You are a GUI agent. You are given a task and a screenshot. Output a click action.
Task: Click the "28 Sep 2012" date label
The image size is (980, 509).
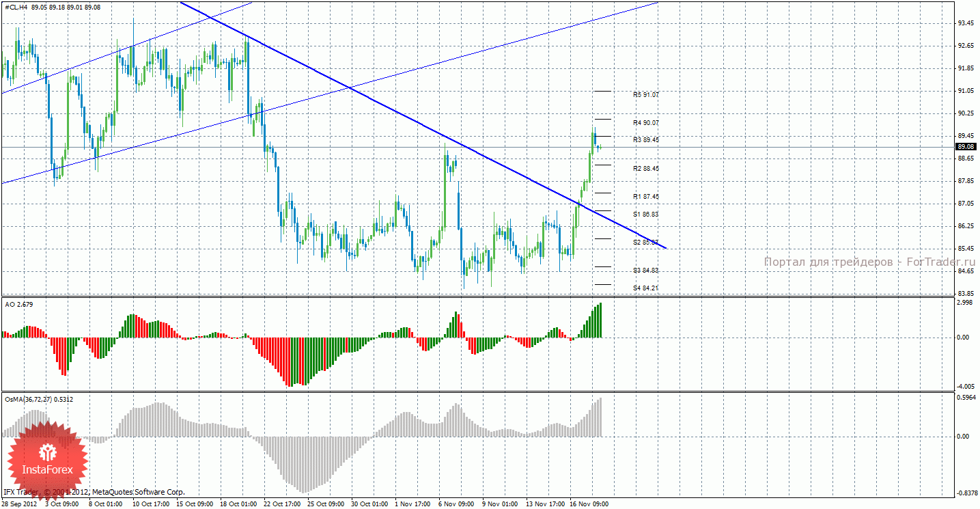(x=20, y=504)
